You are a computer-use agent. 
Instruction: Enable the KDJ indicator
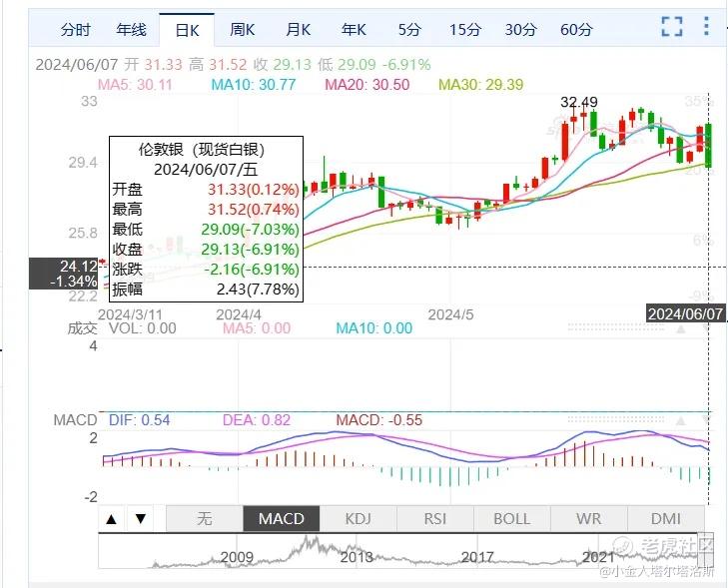point(358,518)
